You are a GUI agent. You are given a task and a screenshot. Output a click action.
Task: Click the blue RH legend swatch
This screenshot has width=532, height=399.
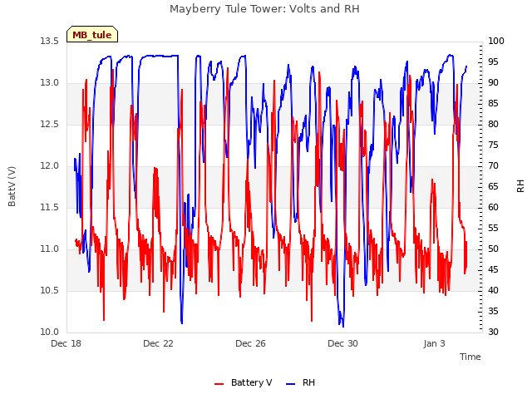[291, 384]
